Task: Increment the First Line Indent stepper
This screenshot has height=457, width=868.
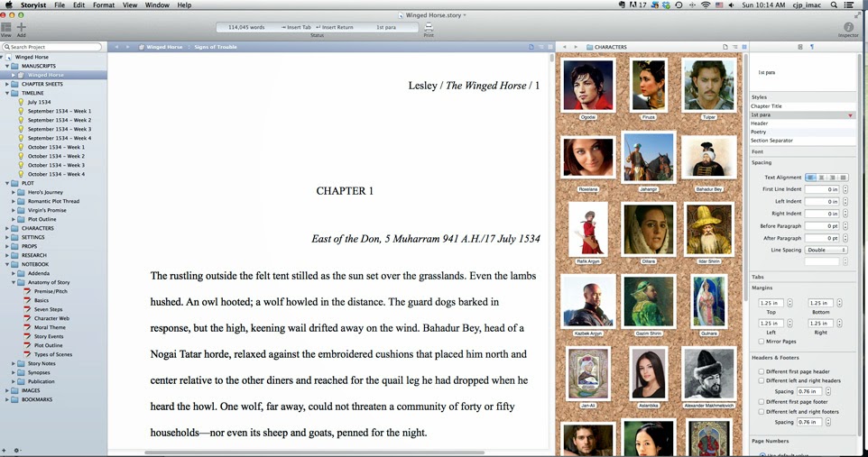Action: [x=845, y=187]
